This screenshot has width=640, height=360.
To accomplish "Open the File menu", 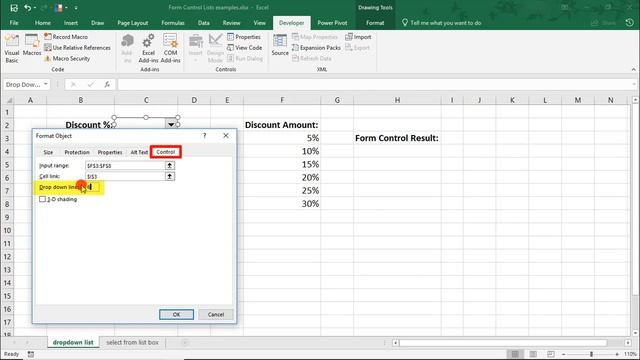I will (x=14, y=23).
